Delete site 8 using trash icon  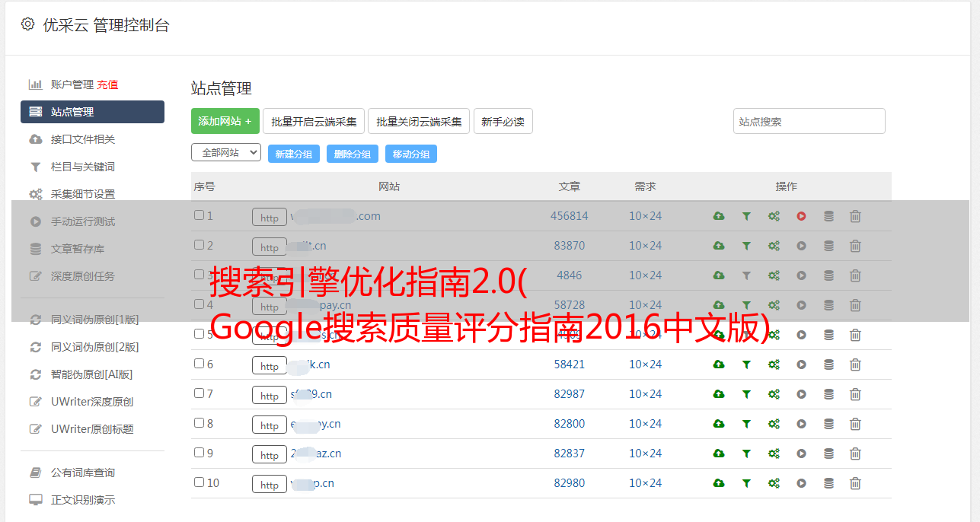click(x=855, y=424)
